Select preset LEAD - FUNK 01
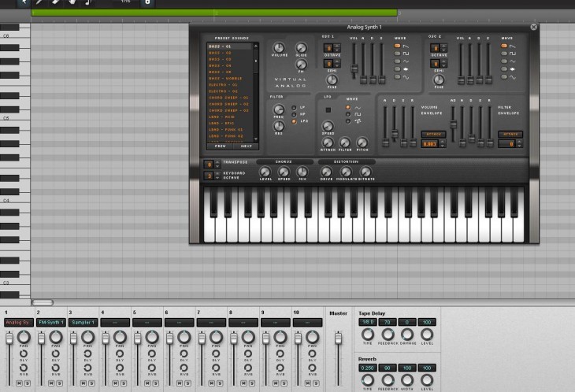The height and width of the screenshot is (392, 575). point(225,130)
